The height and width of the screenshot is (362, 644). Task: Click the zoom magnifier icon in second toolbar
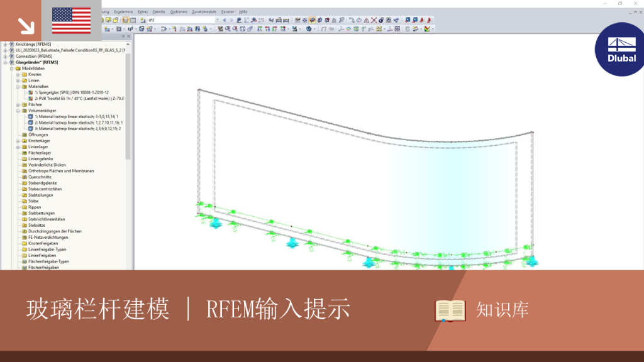pos(228,29)
